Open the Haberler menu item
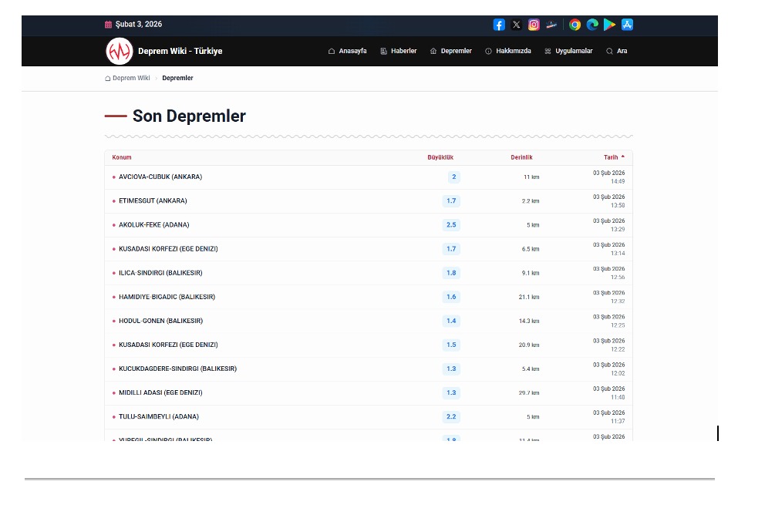The height and width of the screenshot is (532, 765). click(398, 52)
